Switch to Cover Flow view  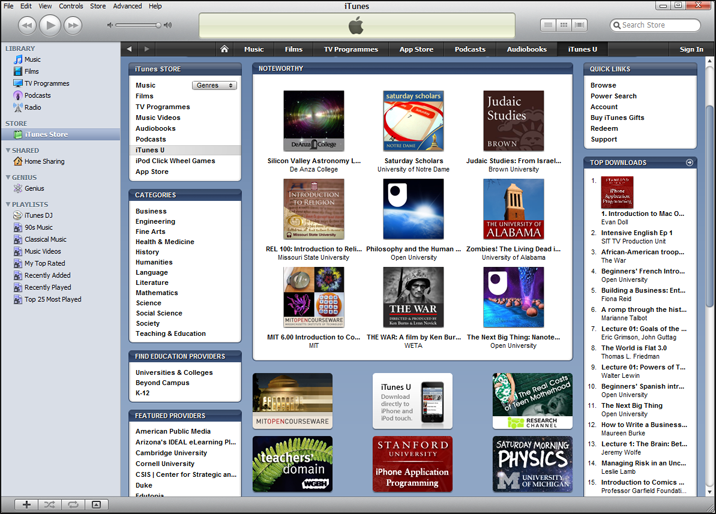pyautogui.click(x=579, y=25)
